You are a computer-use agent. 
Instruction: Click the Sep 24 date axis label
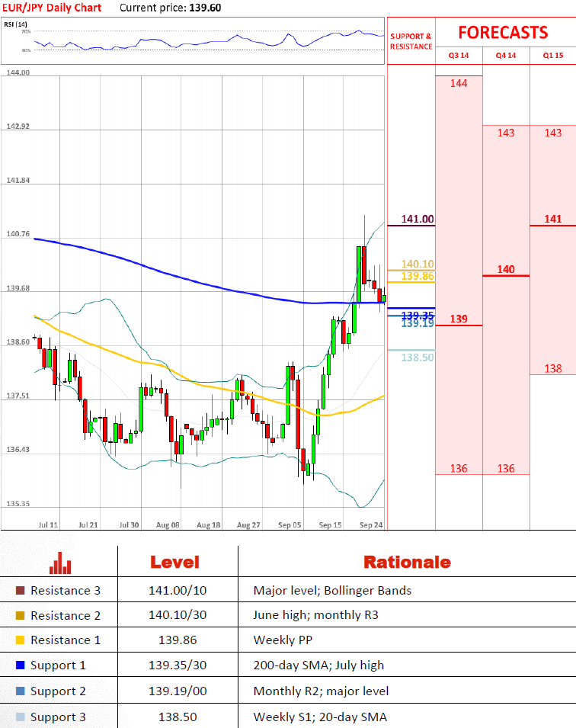pyautogui.click(x=371, y=524)
